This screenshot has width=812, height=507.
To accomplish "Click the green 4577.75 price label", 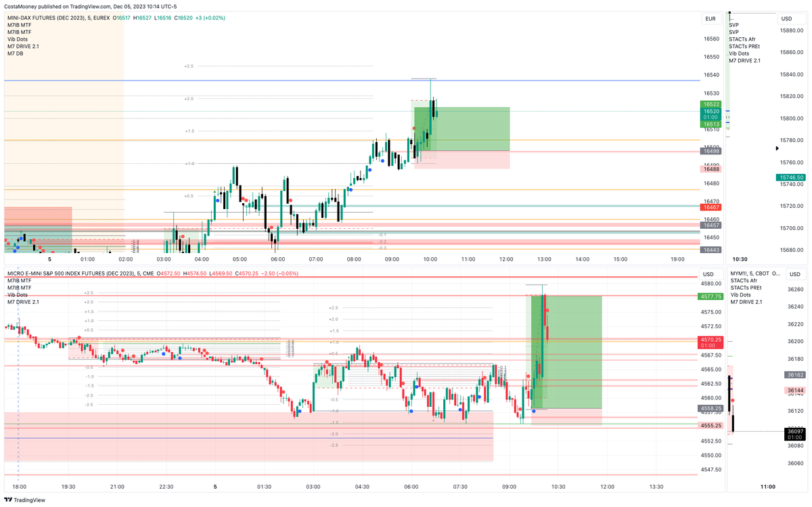I will [711, 296].
